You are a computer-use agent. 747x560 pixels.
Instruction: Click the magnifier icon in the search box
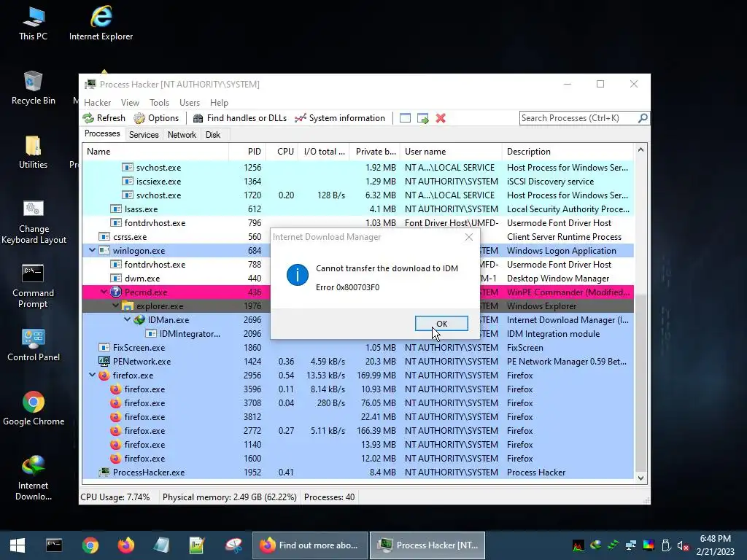pyautogui.click(x=643, y=117)
